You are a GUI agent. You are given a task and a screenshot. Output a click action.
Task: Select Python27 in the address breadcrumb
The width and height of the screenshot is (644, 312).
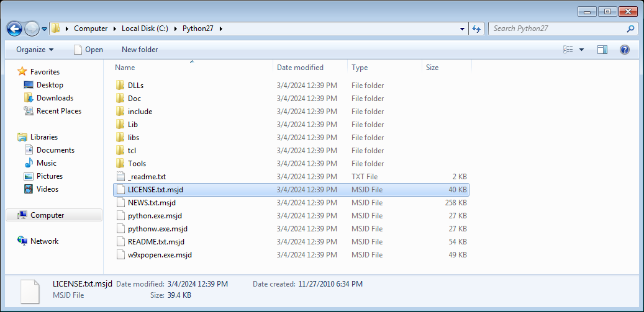[198, 29]
